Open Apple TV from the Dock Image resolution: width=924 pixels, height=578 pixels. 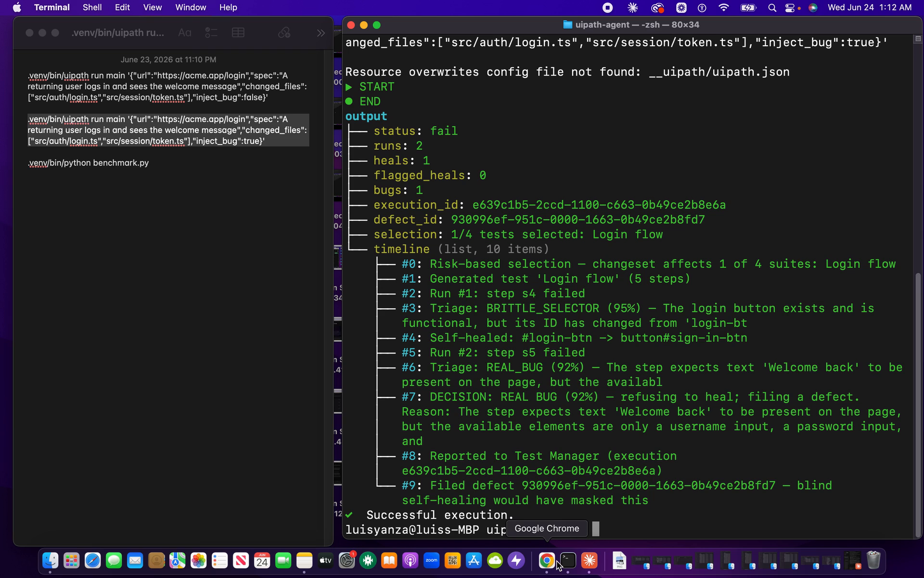(325, 560)
